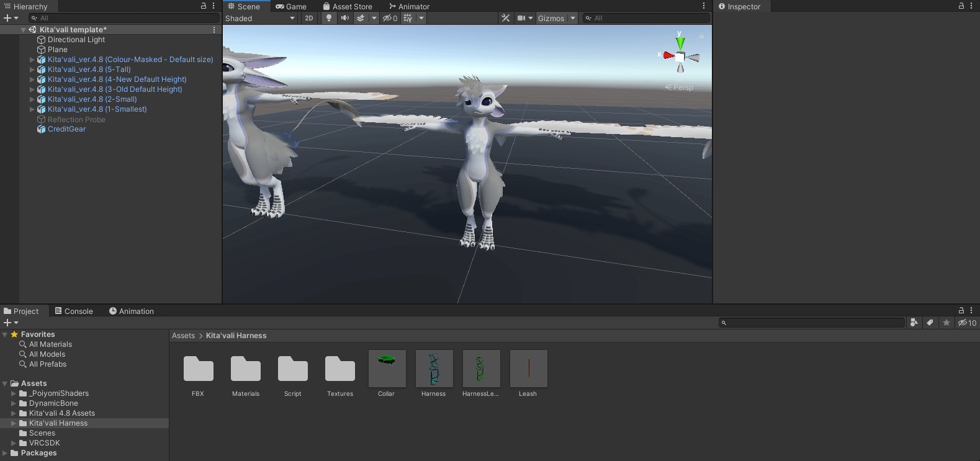Click the Directional Light object icon
This screenshot has height=461, width=980.
tap(42, 40)
